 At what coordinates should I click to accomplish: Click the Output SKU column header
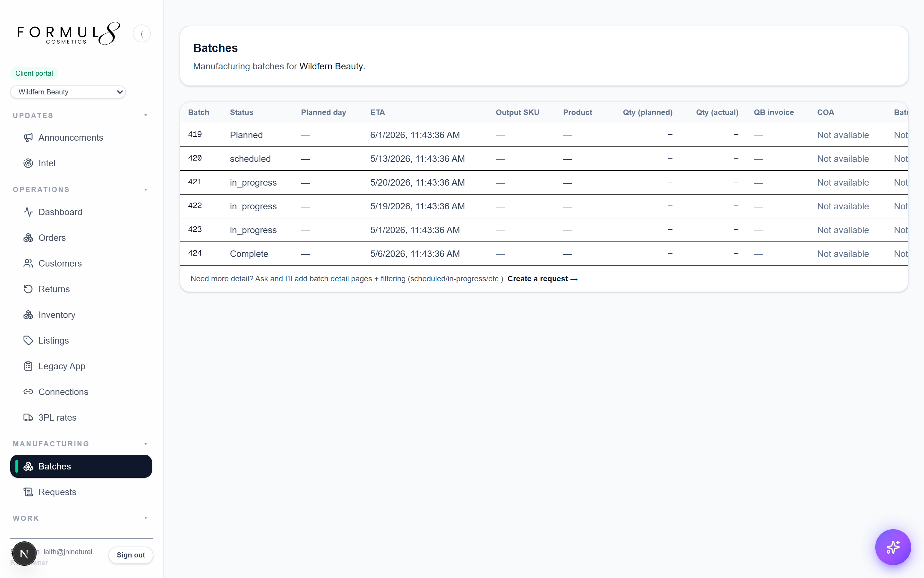(518, 112)
